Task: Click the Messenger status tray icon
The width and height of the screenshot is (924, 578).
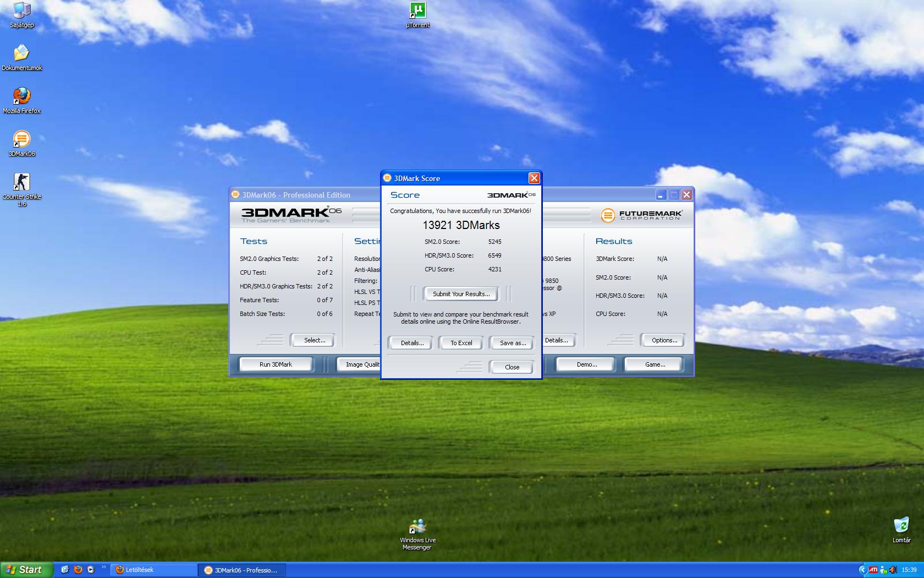Action: (883, 570)
